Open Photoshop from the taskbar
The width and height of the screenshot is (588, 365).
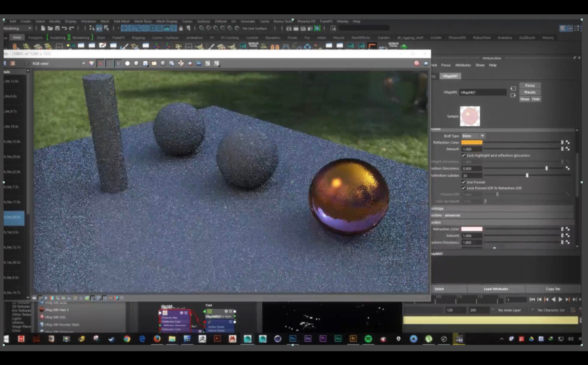click(x=293, y=339)
